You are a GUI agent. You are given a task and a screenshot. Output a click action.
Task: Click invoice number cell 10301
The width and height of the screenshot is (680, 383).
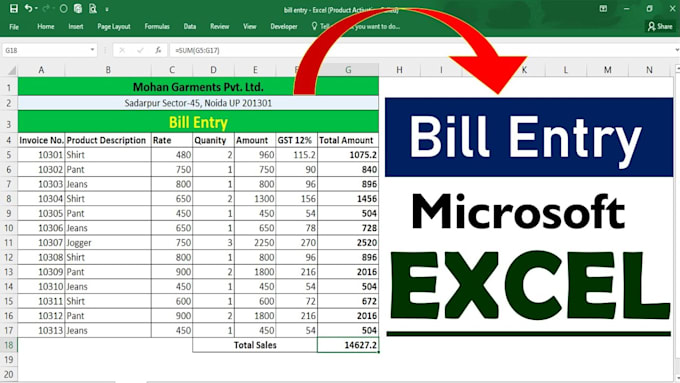[x=41, y=155]
